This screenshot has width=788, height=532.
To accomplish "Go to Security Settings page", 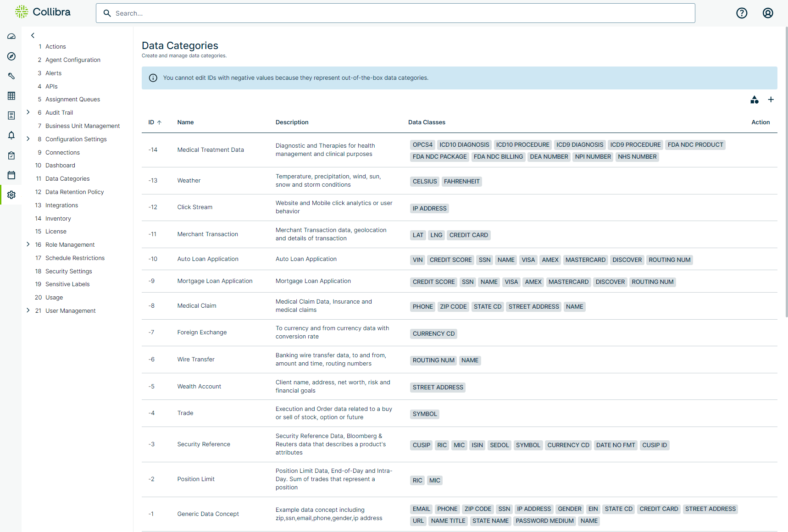I will (68, 272).
